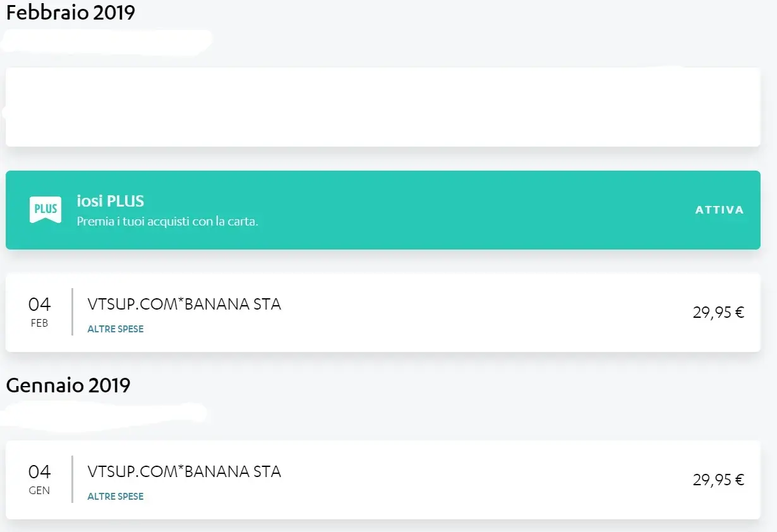Click the Gennaio 2019 month heading

[68, 385]
